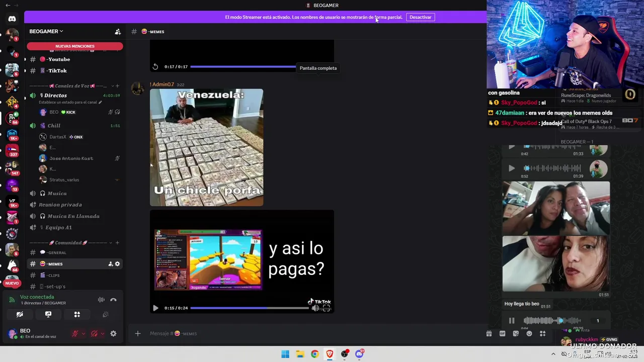Open microphone input options chevron
Viewport: 644px width, 362px height.
pos(83,333)
